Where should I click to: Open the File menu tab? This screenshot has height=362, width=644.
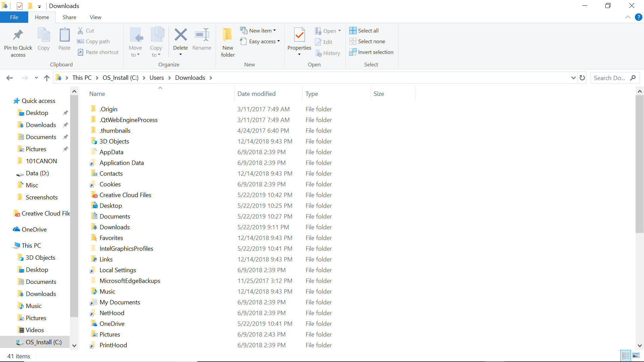[x=14, y=17]
